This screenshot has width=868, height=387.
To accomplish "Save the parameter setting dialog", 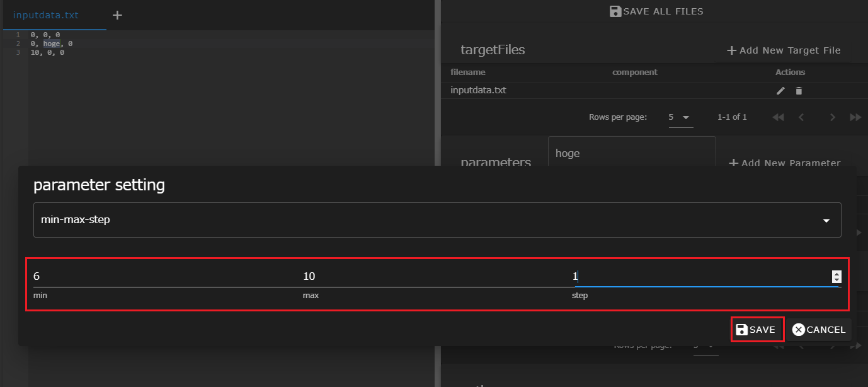I will [757, 330].
